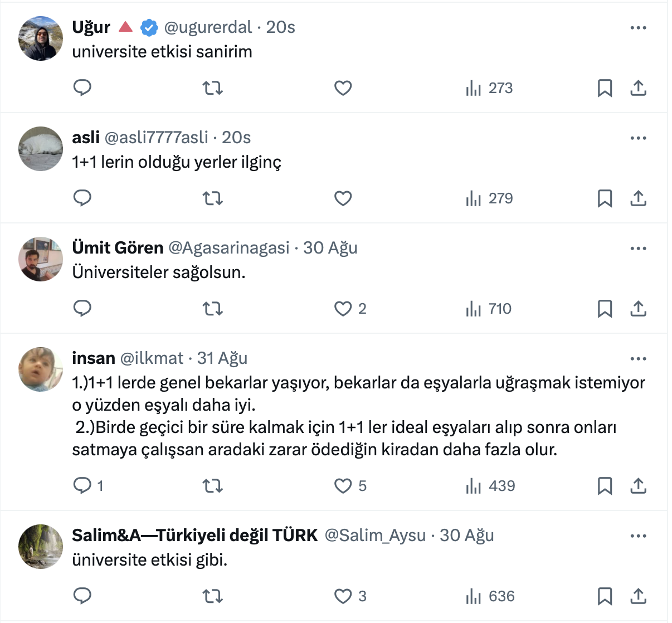Bookmark insan's tweet
672x623 pixels.
tap(605, 486)
